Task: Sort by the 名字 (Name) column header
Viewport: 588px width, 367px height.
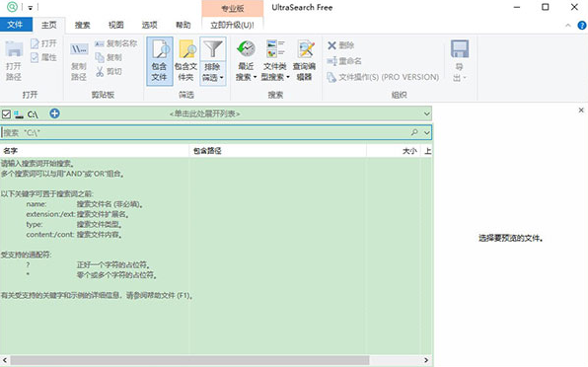Action: [95, 151]
